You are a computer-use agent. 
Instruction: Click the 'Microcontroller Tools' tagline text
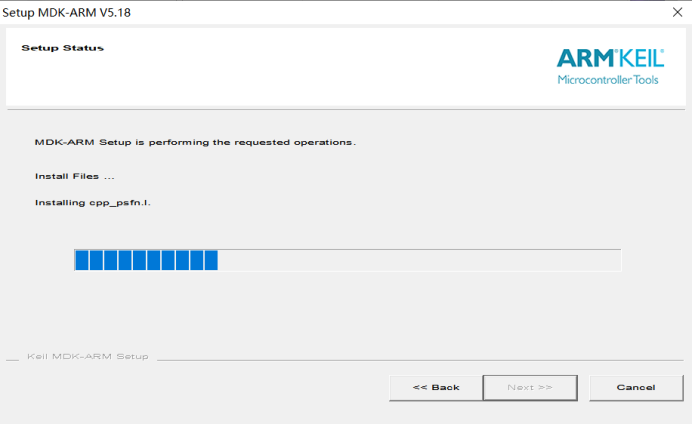point(608,80)
